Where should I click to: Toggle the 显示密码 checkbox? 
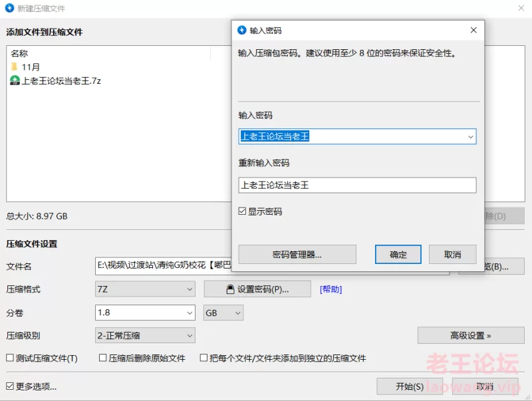(242, 211)
